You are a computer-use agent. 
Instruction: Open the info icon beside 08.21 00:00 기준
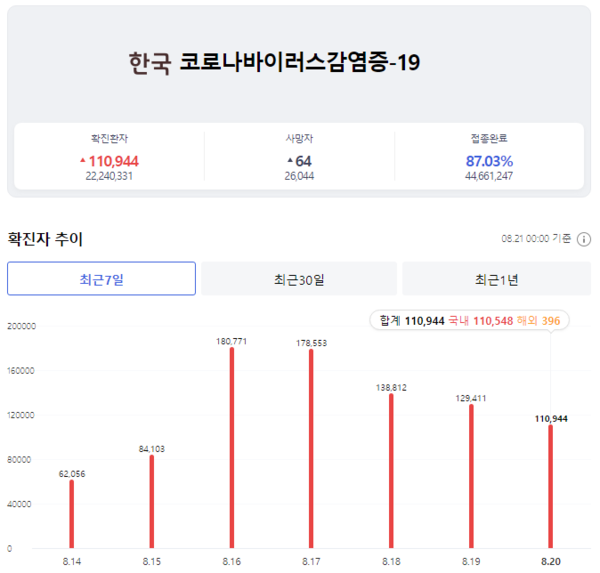point(584,239)
